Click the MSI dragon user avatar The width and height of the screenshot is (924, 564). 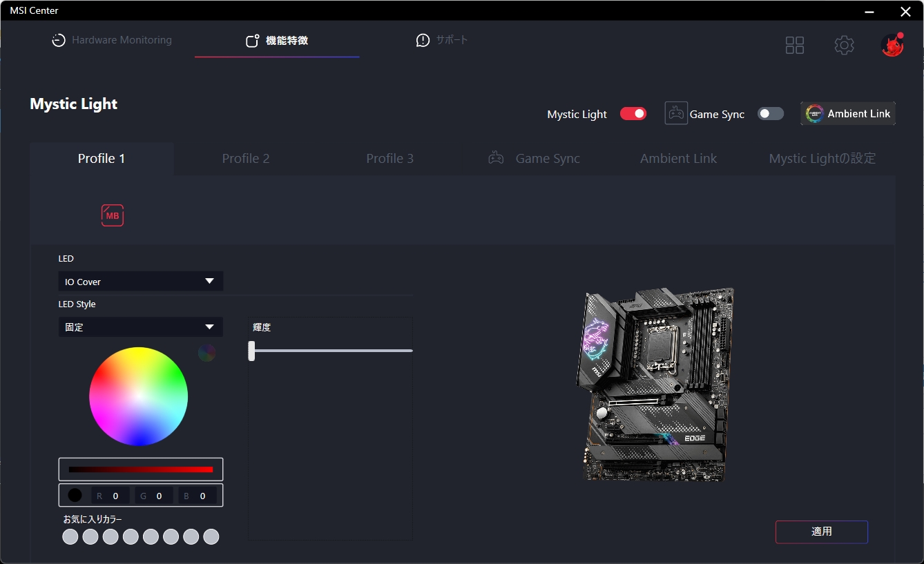point(892,44)
